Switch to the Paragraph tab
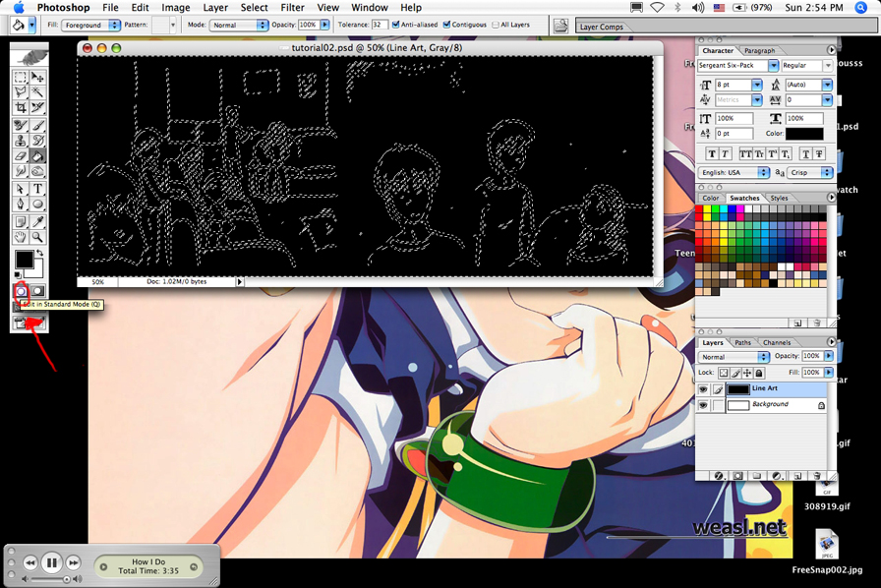This screenshot has height=588, width=881. click(759, 50)
